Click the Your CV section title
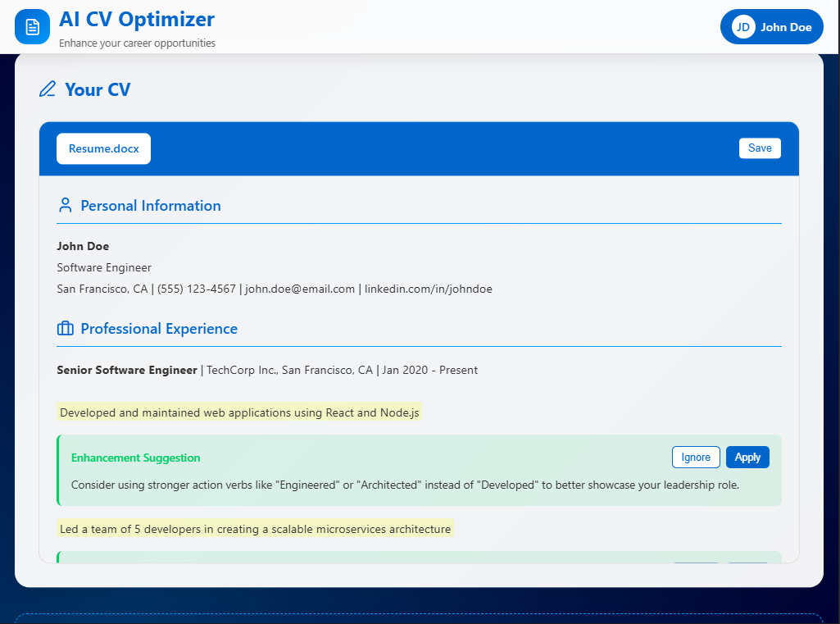Image resolution: width=840 pixels, height=624 pixels. tap(98, 90)
